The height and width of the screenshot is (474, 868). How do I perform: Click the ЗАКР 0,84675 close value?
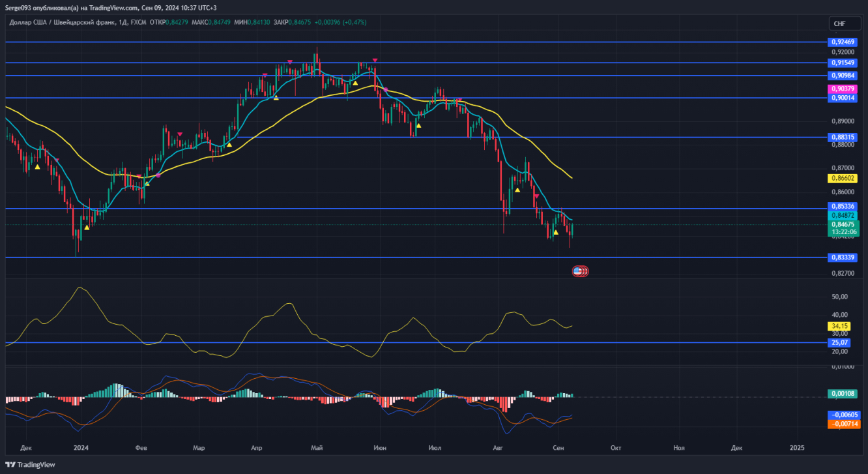(x=293, y=22)
